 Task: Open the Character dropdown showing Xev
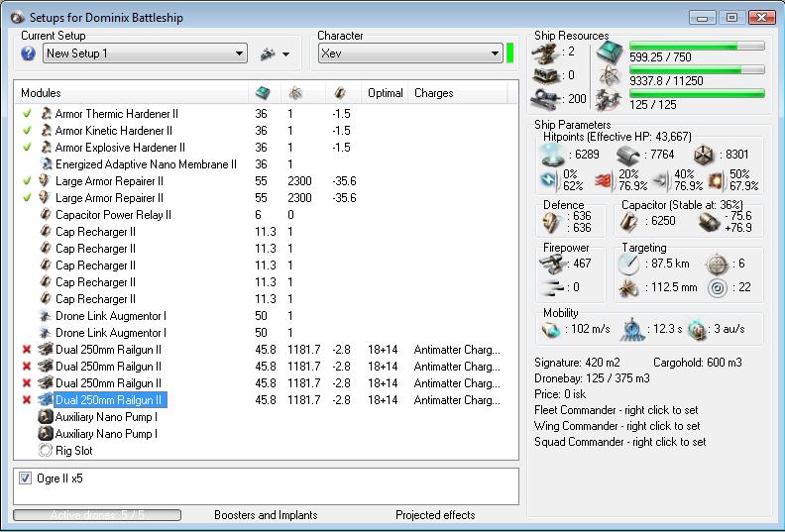[x=410, y=53]
